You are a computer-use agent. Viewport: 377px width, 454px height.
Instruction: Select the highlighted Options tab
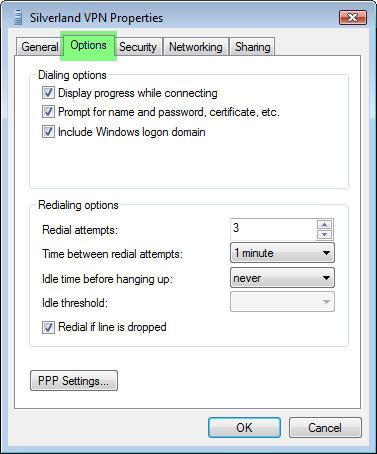(x=88, y=46)
